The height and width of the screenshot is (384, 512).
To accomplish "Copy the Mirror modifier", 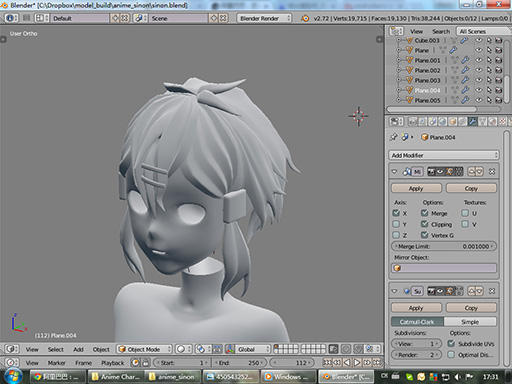I will click(471, 188).
